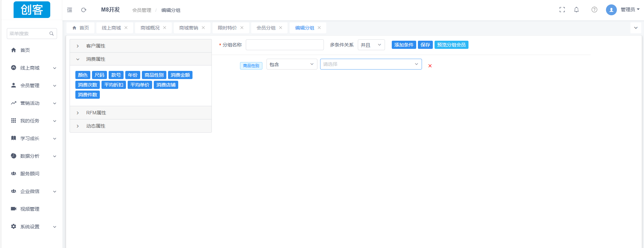Add the 消费件数 attribute tag
644x248 pixels.
[88, 95]
